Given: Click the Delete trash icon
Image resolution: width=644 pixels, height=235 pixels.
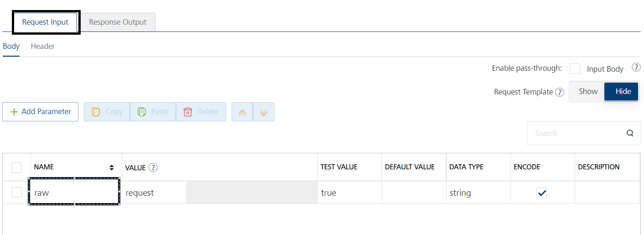Looking at the screenshot, I should point(188,112).
